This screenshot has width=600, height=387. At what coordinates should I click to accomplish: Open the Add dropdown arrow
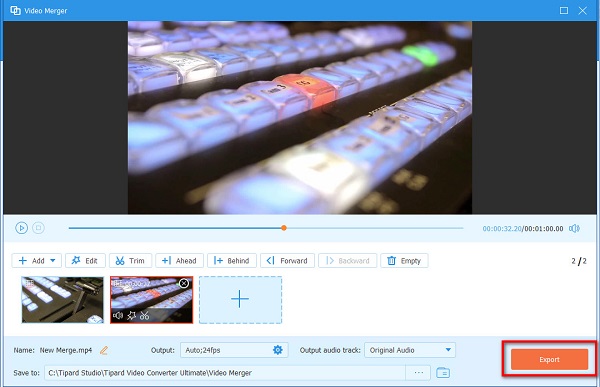click(53, 261)
